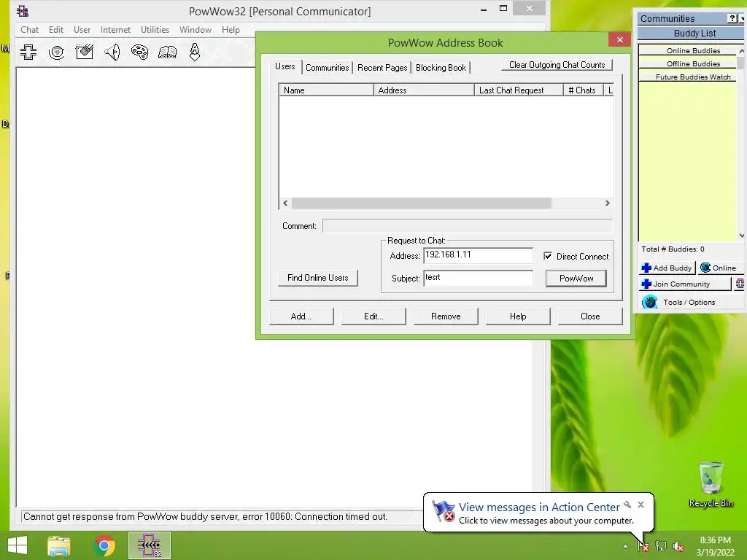Screen dimensions: 747x560
Task: Click the Address input field
Action: (x=478, y=255)
